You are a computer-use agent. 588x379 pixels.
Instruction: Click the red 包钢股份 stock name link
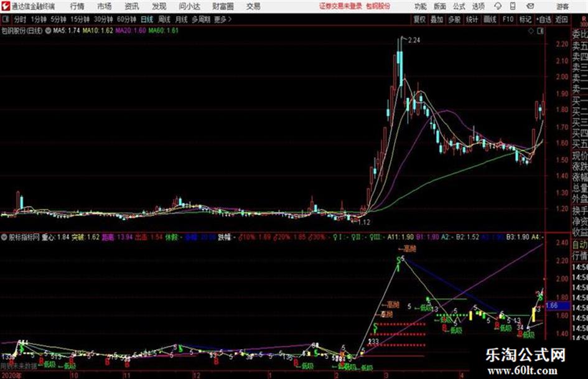[378, 6]
